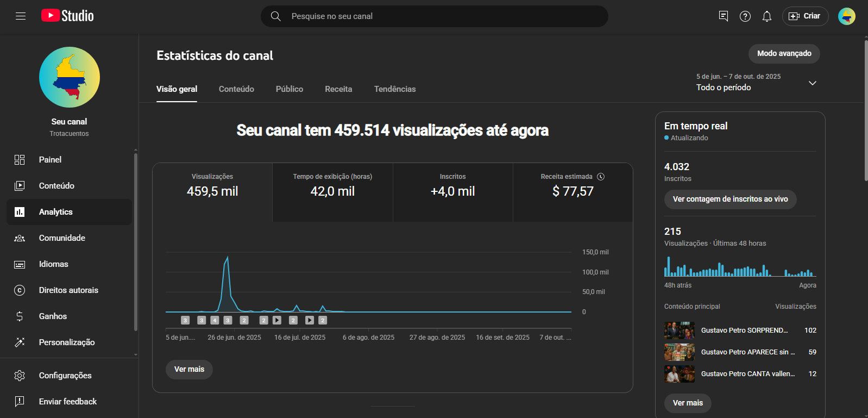Open Configurações in the sidebar
The image size is (868, 418).
(69, 376)
